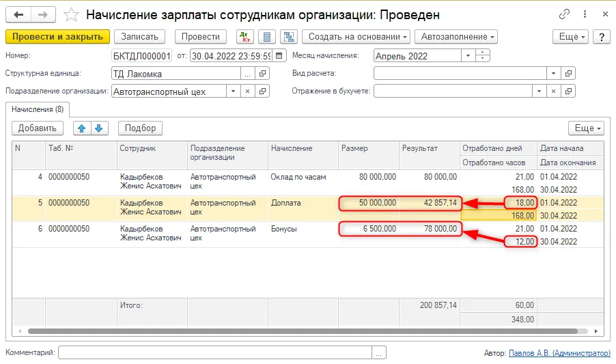This screenshot has width=616, height=364.
Task: Click Добавить to add a row
Action: pos(37,128)
